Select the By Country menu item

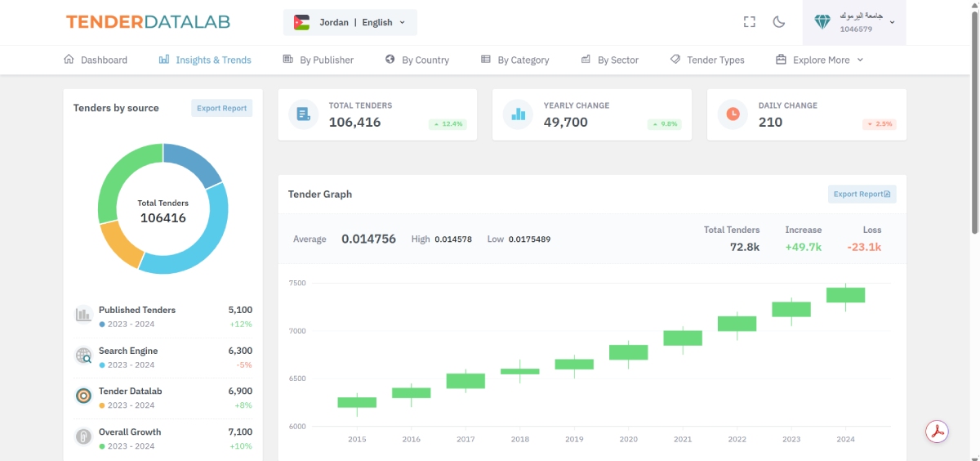point(416,60)
